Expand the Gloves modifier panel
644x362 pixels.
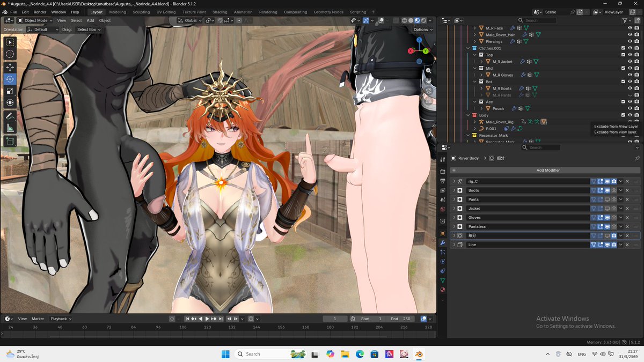[x=454, y=217]
